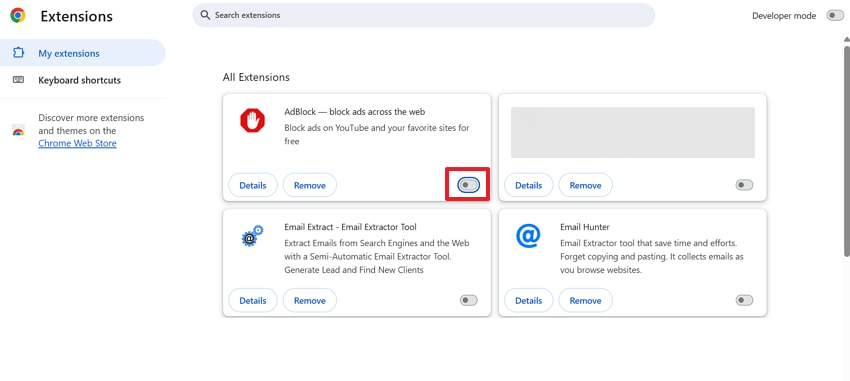The width and height of the screenshot is (850, 381).
Task: Enable Email Extract extension toggle
Action: coord(468,300)
